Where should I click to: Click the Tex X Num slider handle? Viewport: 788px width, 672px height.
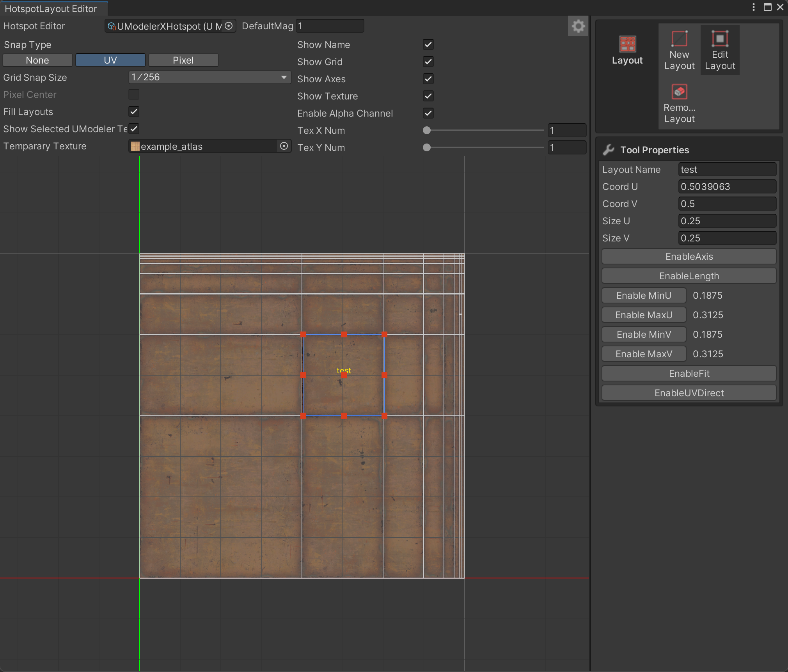click(x=427, y=130)
